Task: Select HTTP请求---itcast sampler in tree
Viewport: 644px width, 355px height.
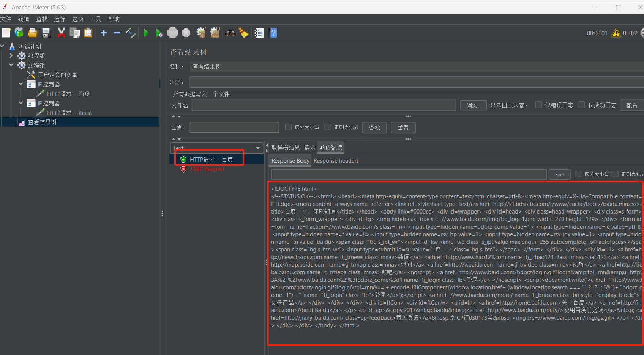Action: pyautogui.click(x=69, y=113)
